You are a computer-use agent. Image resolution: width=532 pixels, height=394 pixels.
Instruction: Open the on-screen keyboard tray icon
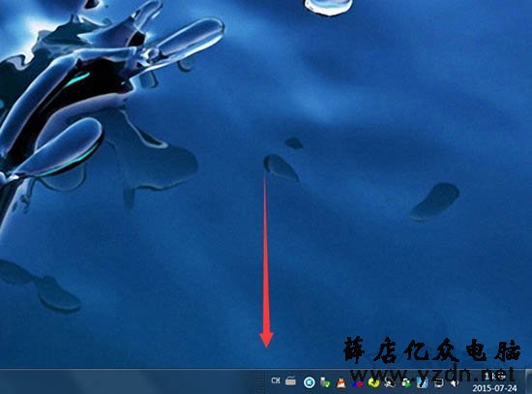point(291,381)
